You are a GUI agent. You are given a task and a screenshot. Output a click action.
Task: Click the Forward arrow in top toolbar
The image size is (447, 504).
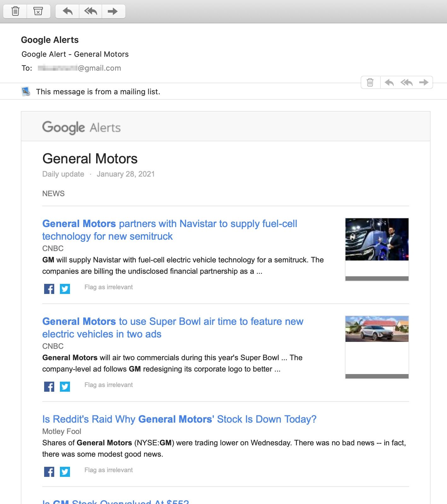coord(113,11)
